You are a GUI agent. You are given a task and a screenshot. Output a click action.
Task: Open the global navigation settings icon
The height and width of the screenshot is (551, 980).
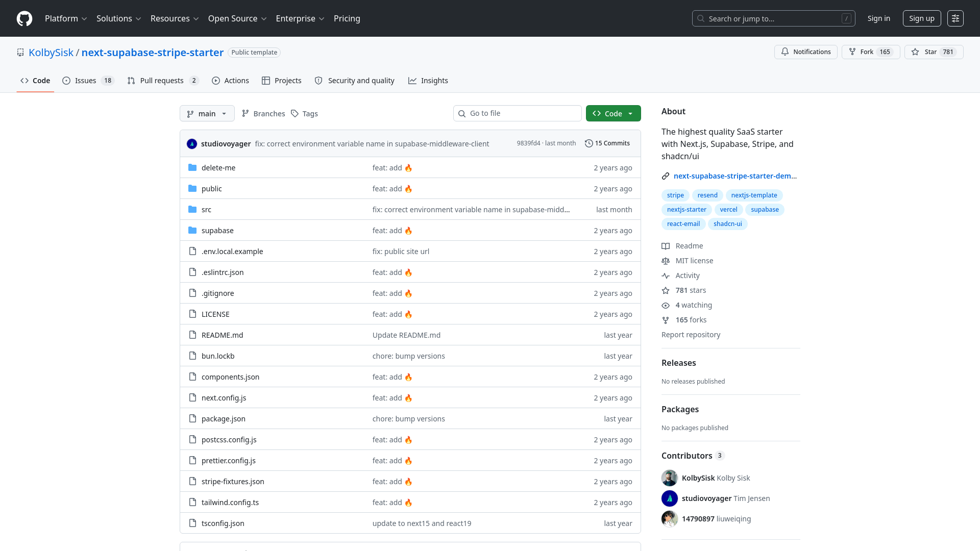click(955, 18)
